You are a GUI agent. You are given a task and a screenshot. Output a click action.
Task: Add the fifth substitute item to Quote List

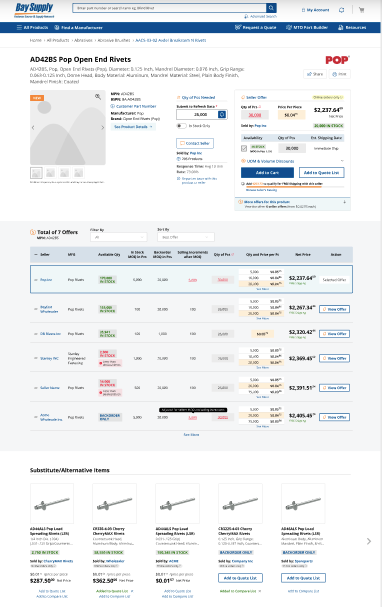point(303,578)
